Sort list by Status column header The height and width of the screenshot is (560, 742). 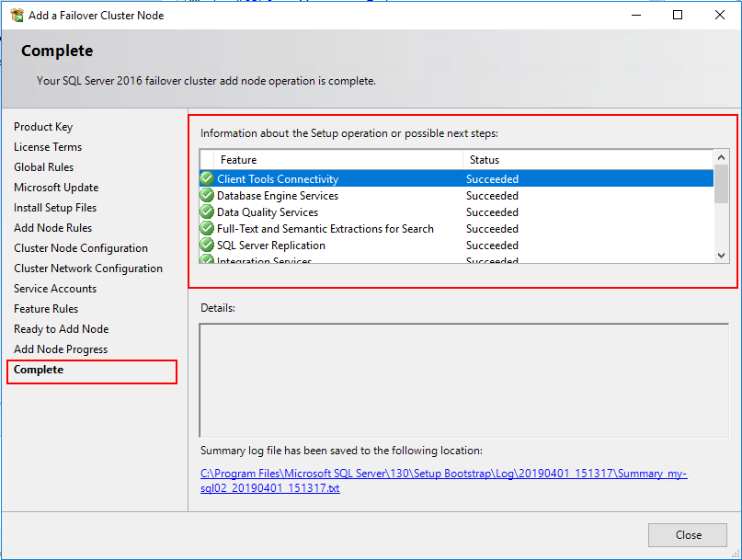[x=588, y=160]
